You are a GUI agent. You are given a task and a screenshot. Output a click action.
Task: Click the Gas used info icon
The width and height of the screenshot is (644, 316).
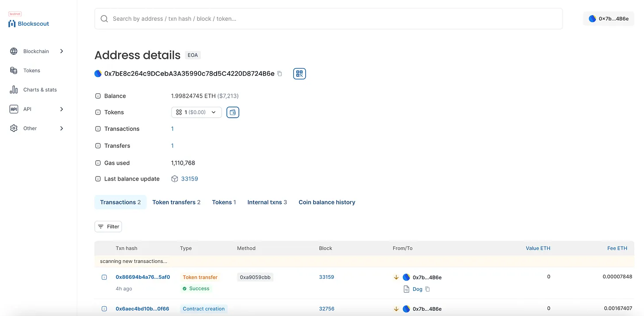[x=98, y=163]
